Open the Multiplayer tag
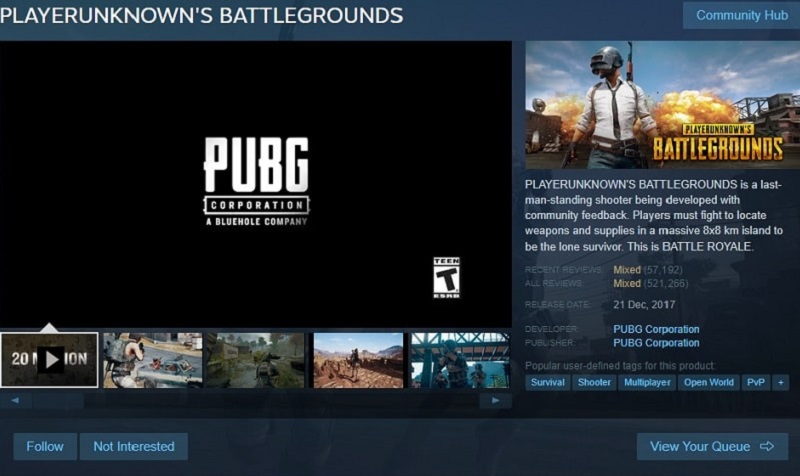This screenshot has width=800, height=476. 647,382
